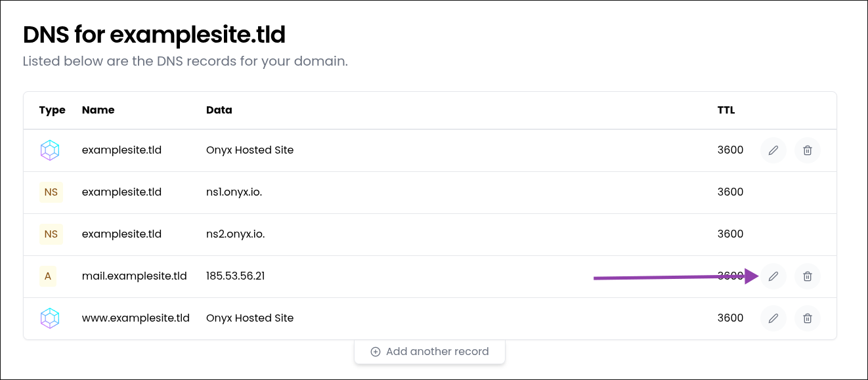The image size is (868, 380).
Task: Click the mail.examplesite.tld record name
Action: pos(134,276)
